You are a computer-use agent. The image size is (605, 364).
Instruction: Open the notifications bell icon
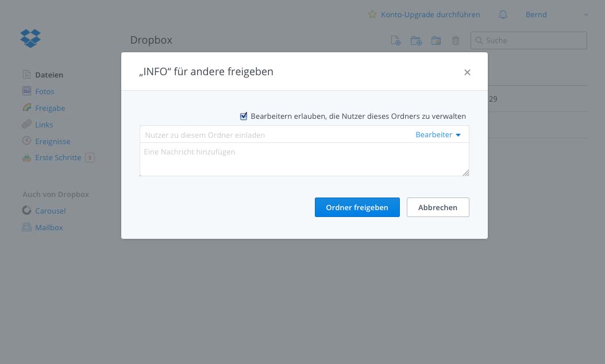click(503, 15)
